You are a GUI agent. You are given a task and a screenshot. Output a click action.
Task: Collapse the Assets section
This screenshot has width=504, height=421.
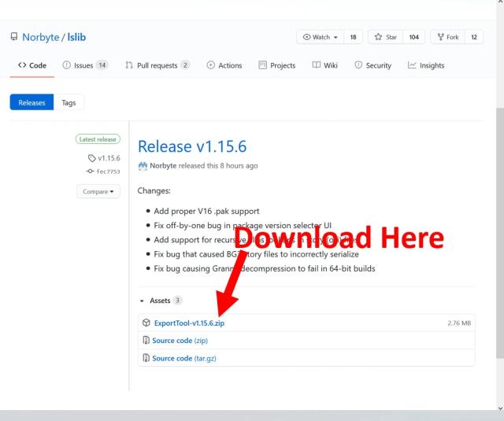[x=160, y=301]
